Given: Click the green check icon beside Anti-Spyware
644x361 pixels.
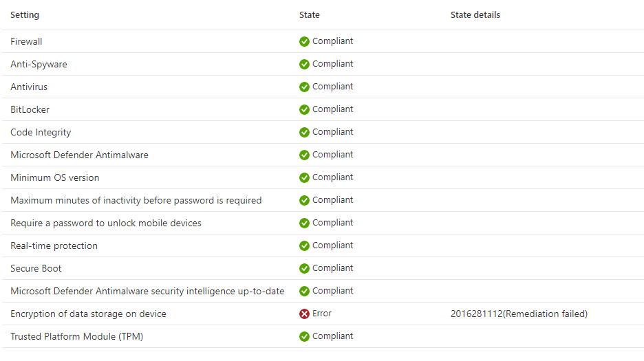Looking at the screenshot, I should coord(304,64).
